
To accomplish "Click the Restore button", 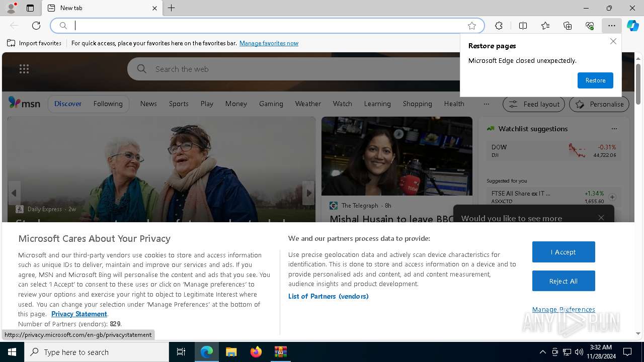I will [x=595, y=80].
